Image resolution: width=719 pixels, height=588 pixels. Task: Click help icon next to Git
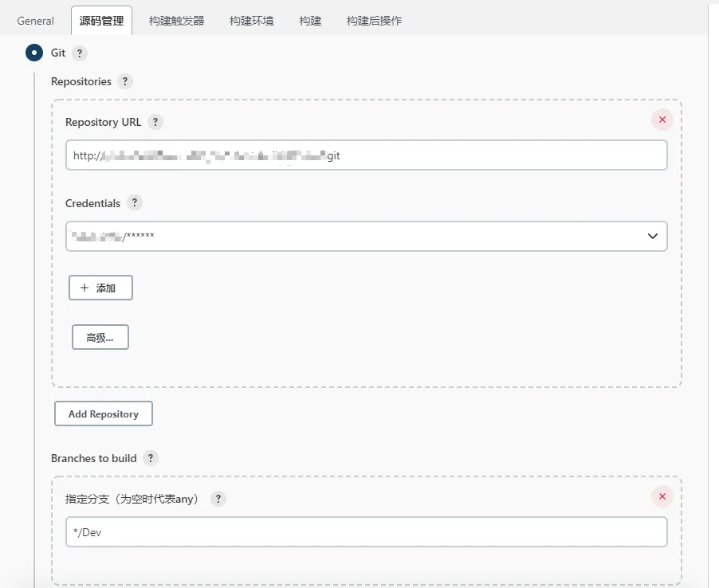(79, 53)
